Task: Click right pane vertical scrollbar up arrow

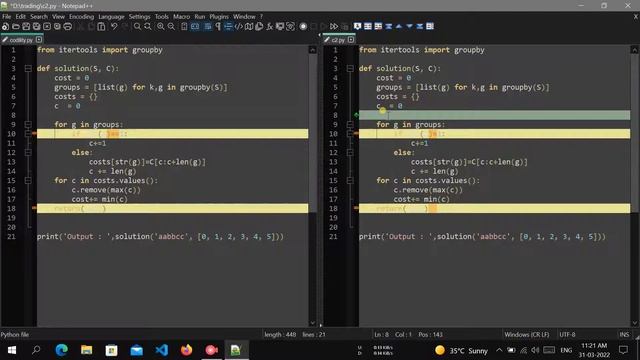Action: (x=635, y=50)
